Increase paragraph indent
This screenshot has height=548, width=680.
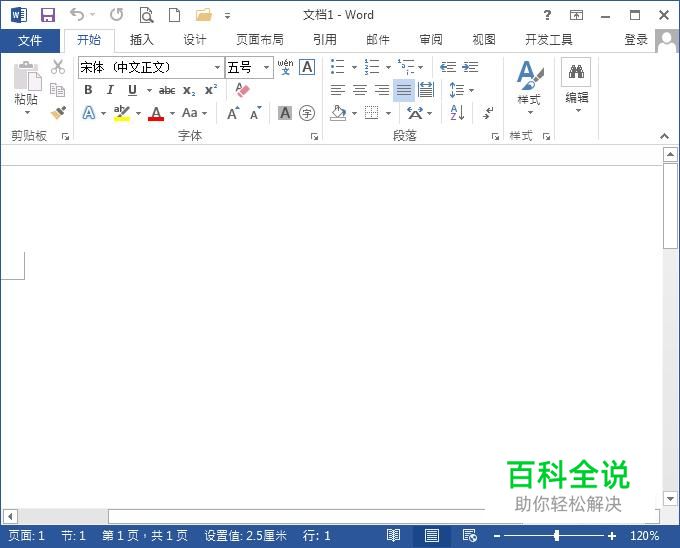(470, 67)
